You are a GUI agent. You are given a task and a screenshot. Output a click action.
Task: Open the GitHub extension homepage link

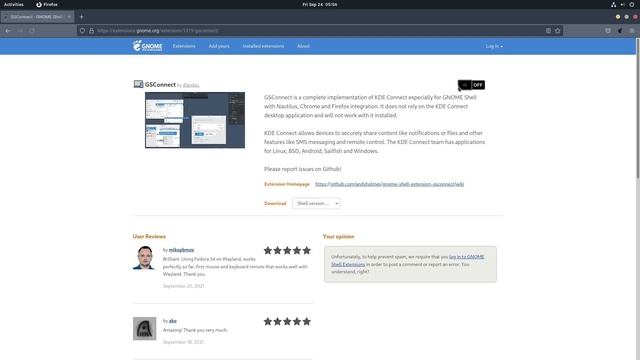point(389,184)
